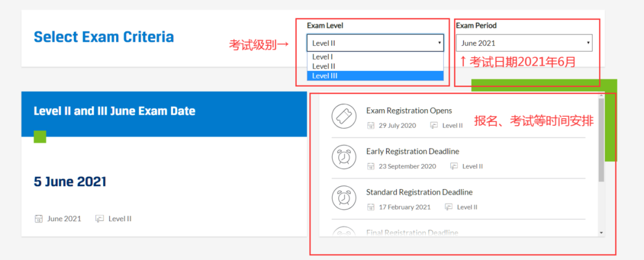The height and width of the screenshot is (260, 644).
Task: Click the calendar icon beside 17 February 2021
Action: (371, 207)
